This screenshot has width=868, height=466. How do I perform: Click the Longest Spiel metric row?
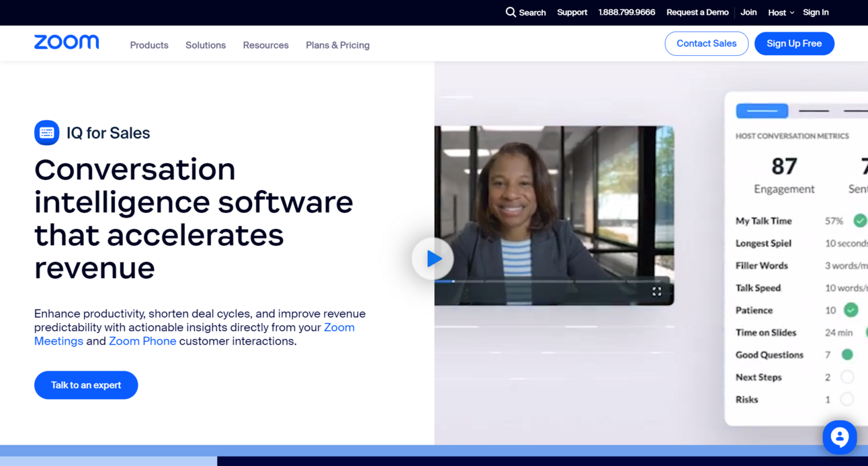tap(801, 243)
